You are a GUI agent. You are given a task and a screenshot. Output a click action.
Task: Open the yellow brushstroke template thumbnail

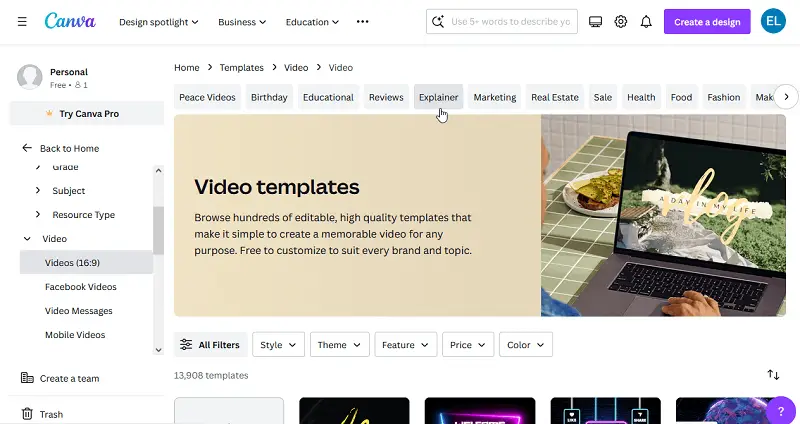(x=354, y=411)
